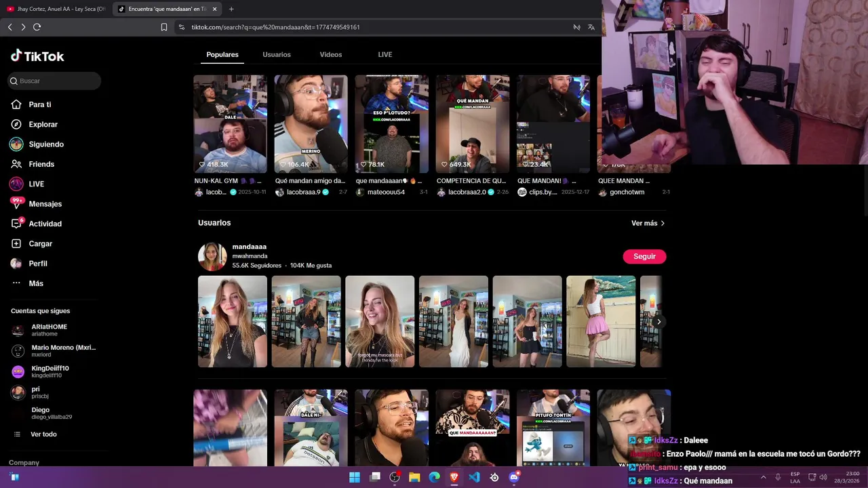This screenshot has width=868, height=488.
Task: Open mandaaaa profile avatar
Action: point(212,256)
